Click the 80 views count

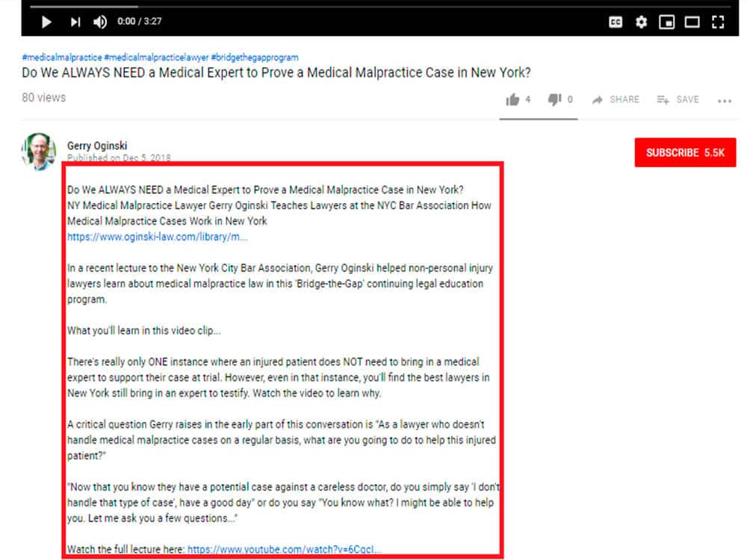click(x=44, y=98)
